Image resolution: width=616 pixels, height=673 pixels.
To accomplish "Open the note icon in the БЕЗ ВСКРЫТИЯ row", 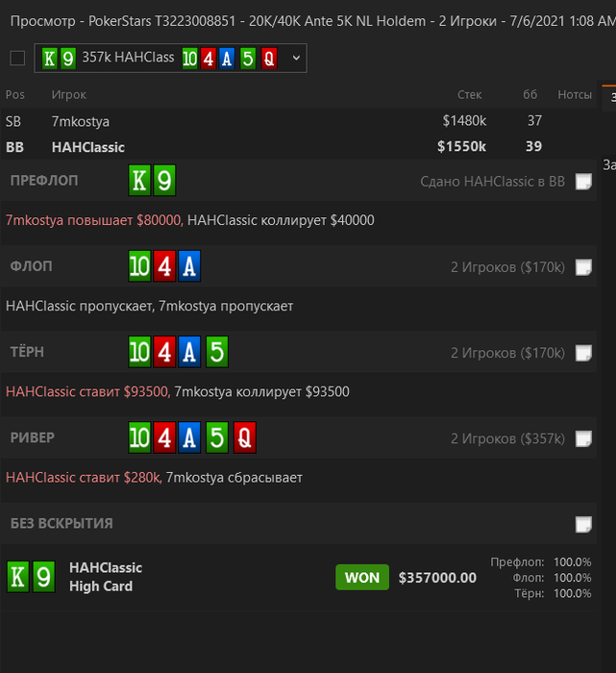I will [x=583, y=524].
